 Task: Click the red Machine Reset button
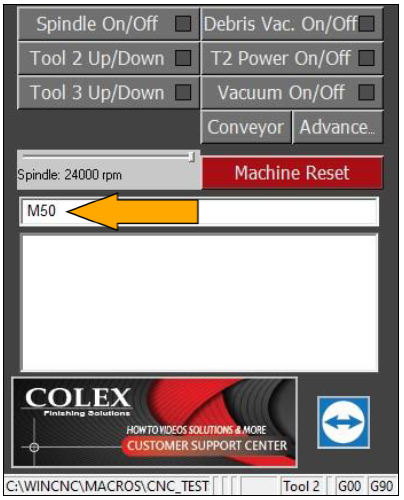292,173
